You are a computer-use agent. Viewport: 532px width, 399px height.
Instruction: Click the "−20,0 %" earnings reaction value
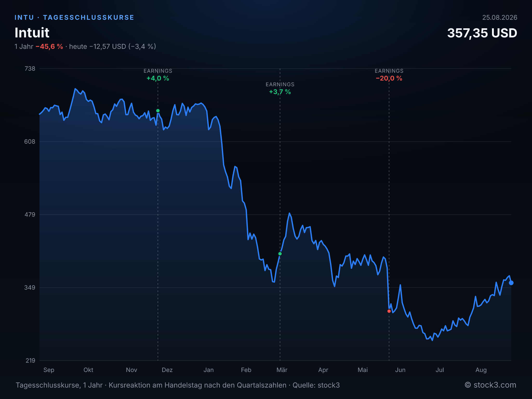pyautogui.click(x=389, y=78)
